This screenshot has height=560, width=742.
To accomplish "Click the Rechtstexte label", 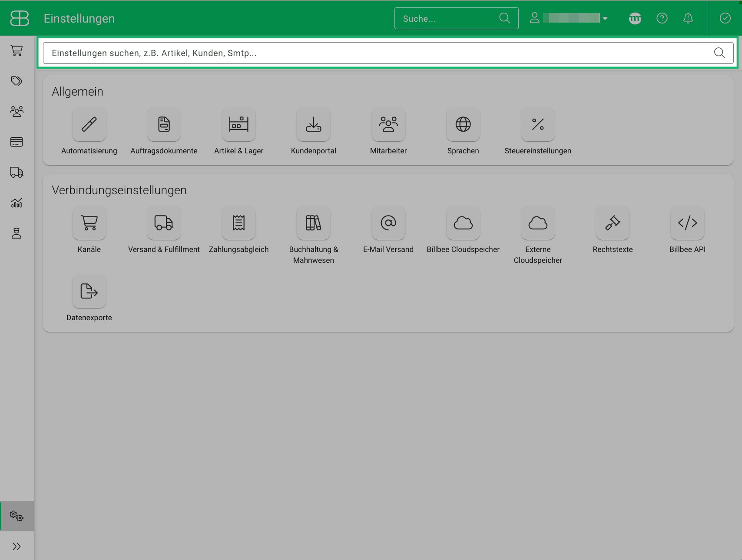I will pyautogui.click(x=613, y=249).
